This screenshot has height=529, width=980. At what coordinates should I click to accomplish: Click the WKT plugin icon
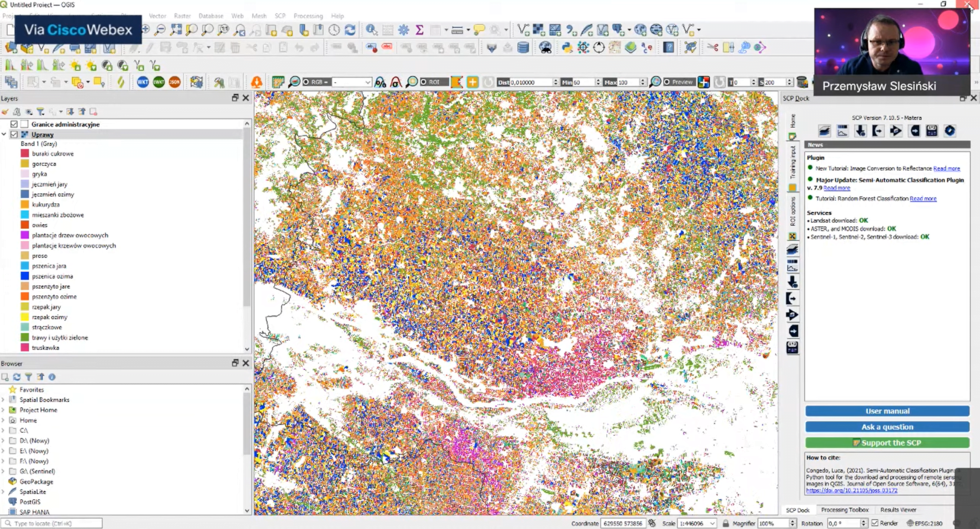pyautogui.click(x=143, y=82)
